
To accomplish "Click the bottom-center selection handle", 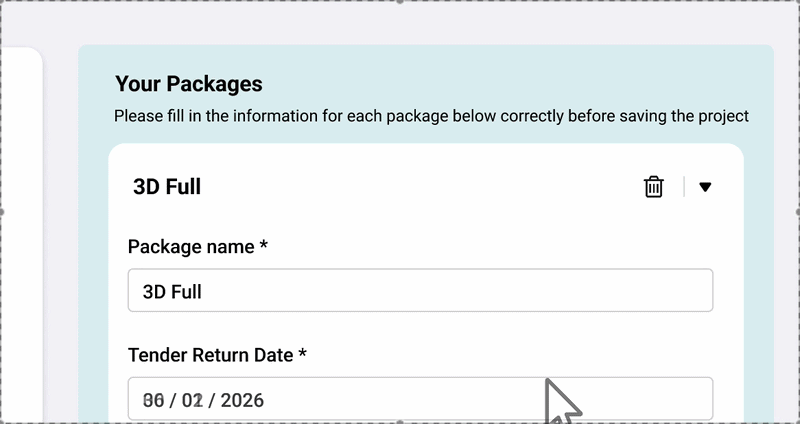I will [x=400, y=421].
